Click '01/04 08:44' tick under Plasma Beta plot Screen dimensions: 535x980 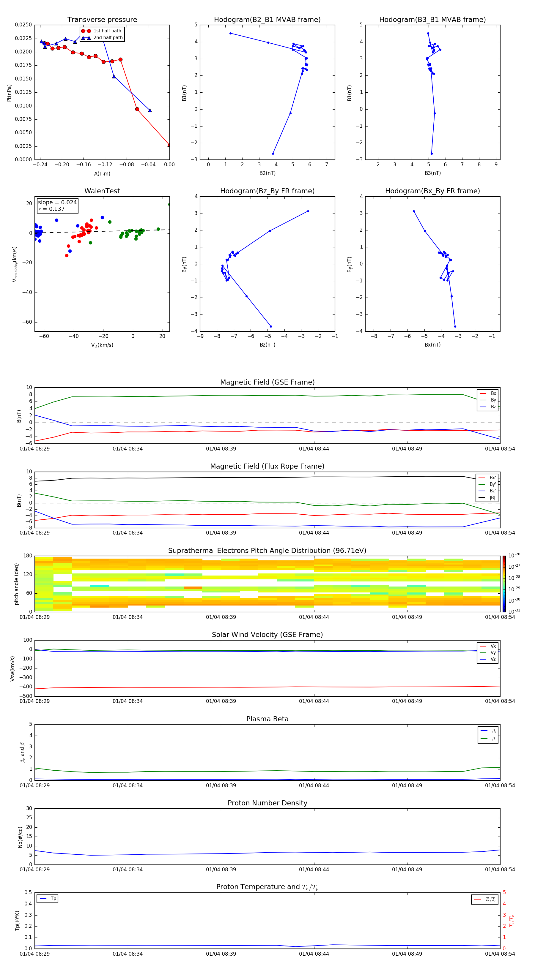coord(314,785)
